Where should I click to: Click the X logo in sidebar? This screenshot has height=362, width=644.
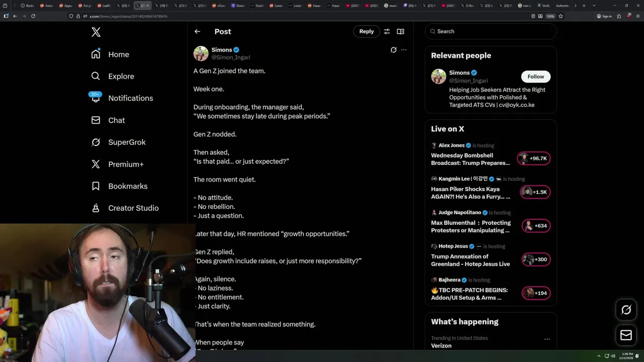tap(96, 32)
